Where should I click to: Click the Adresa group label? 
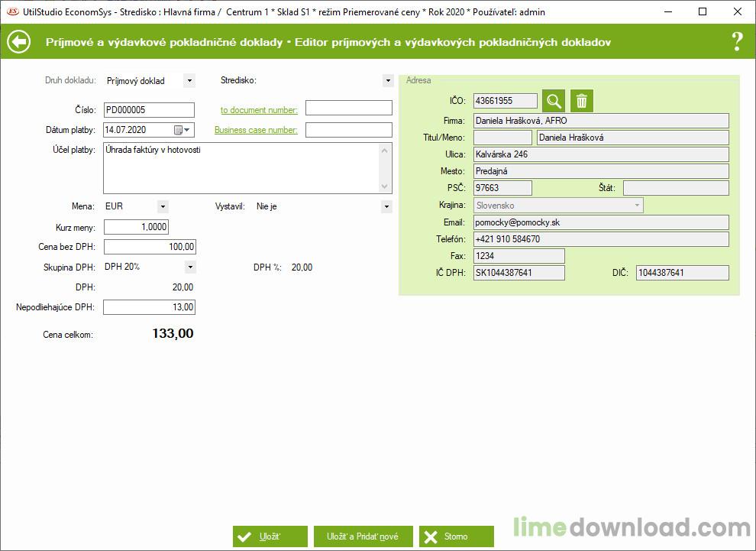(x=418, y=80)
